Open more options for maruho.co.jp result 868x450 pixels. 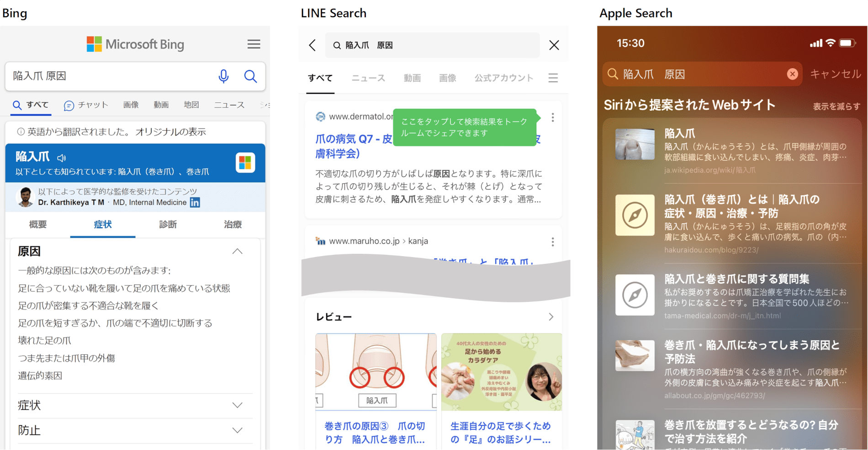pyautogui.click(x=553, y=242)
